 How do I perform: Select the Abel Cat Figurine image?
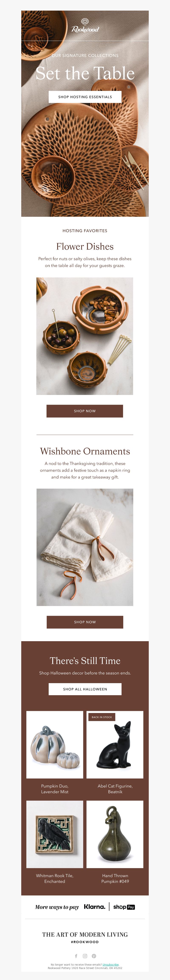tap(115, 745)
